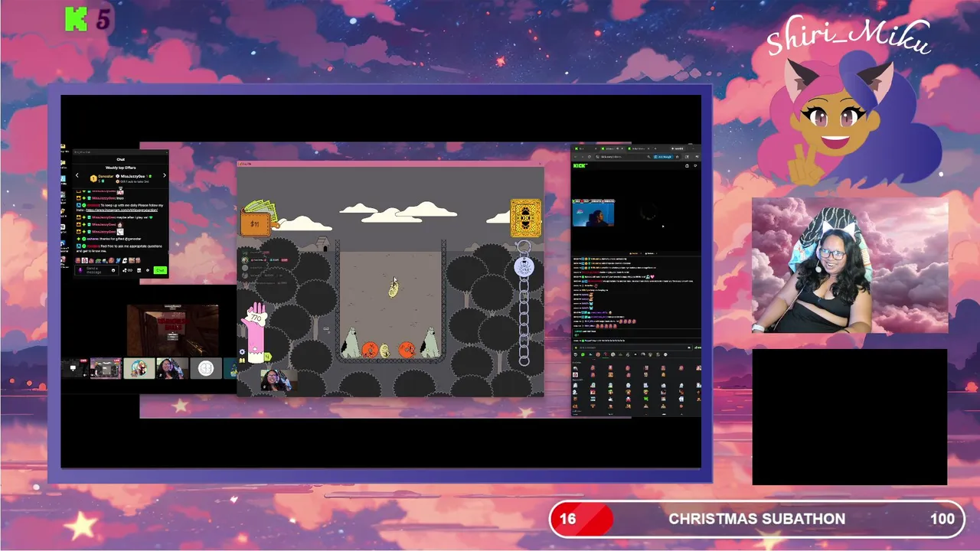This screenshot has width=980, height=551.
Task: Select the white brain-logo thumbnail in the strip
Action: coord(205,368)
